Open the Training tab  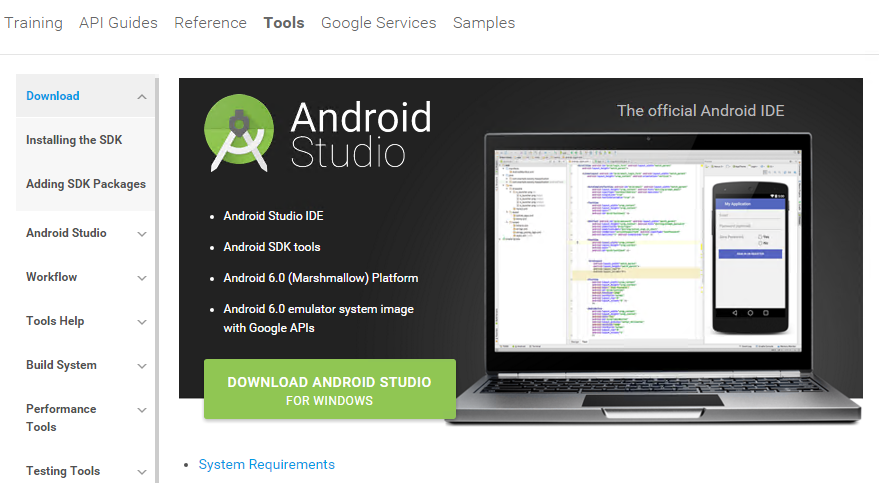pyautogui.click(x=33, y=22)
